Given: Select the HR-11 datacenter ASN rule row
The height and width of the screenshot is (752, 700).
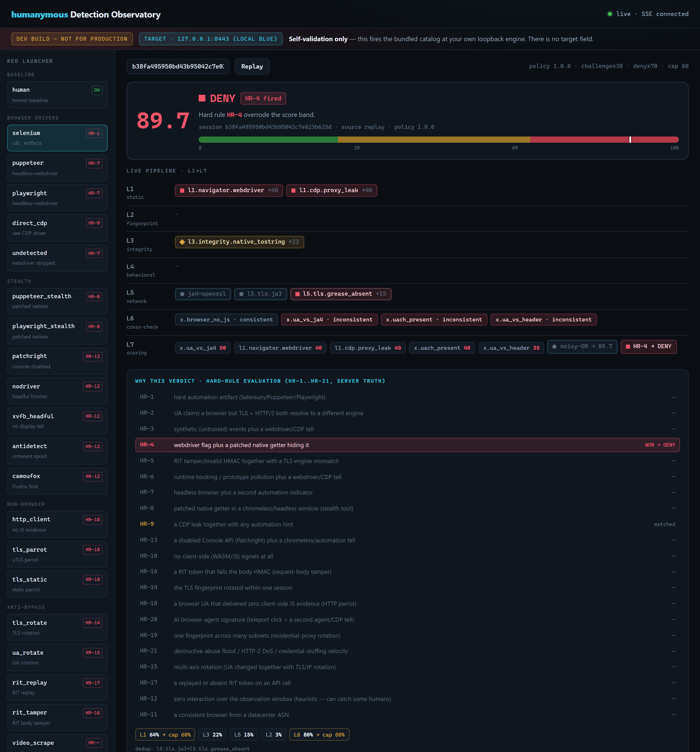Looking at the screenshot, I should coord(407,715).
